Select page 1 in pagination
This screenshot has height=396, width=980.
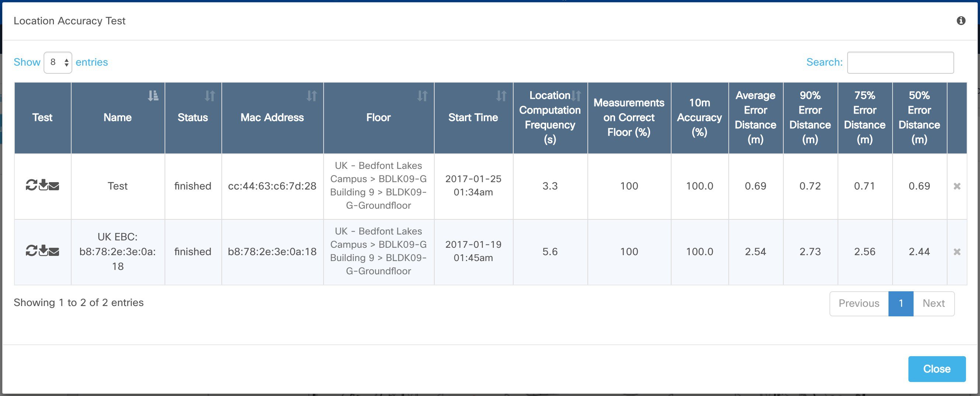pos(901,303)
